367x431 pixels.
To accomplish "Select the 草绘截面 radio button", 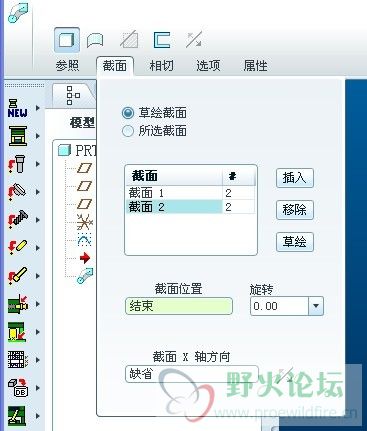I will (128, 113).
